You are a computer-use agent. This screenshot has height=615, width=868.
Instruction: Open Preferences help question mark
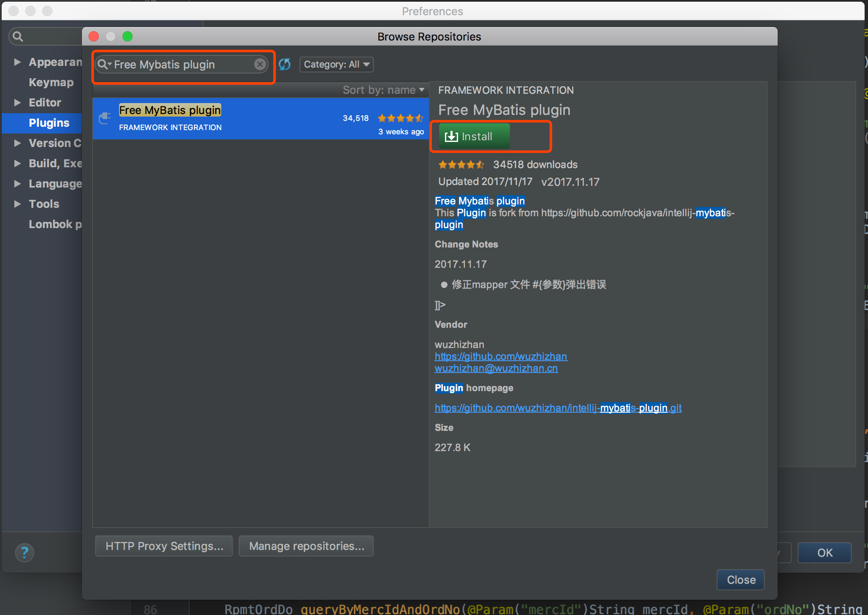pos(24,552)
